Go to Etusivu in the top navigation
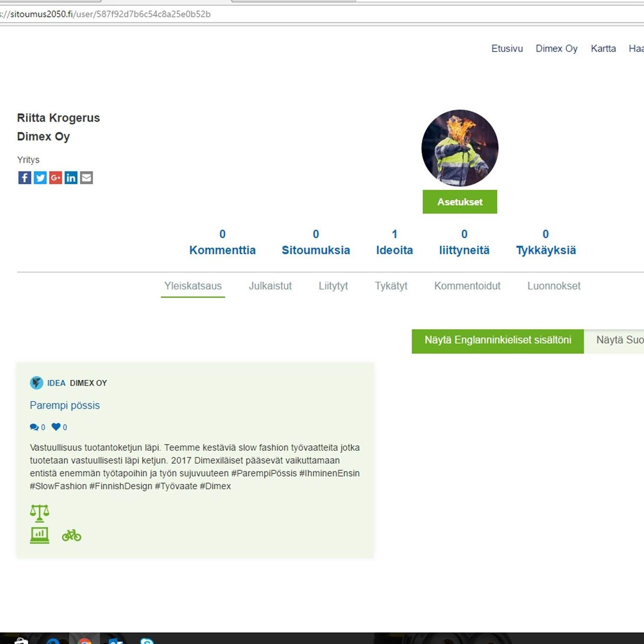The image size is (644, 644). point(507,49)
